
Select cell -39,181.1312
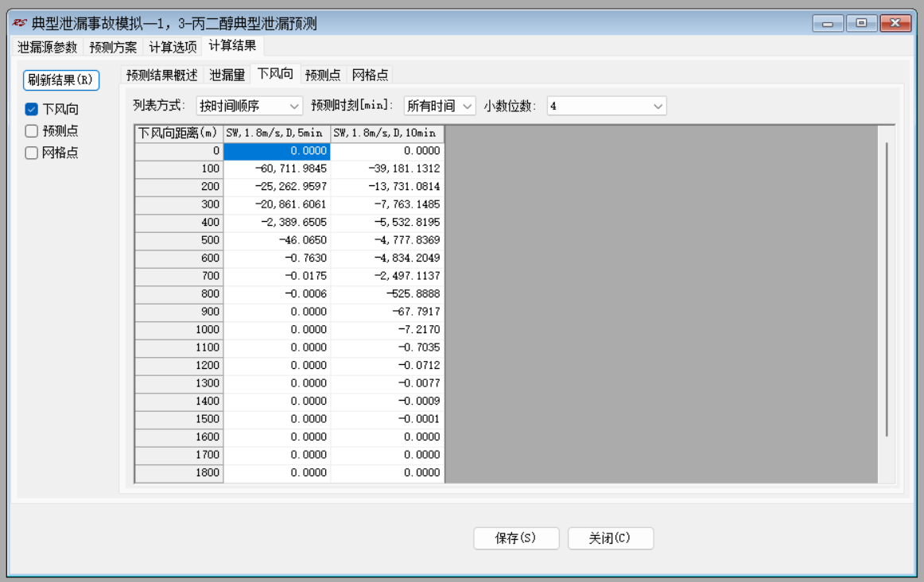click(387, 169)
